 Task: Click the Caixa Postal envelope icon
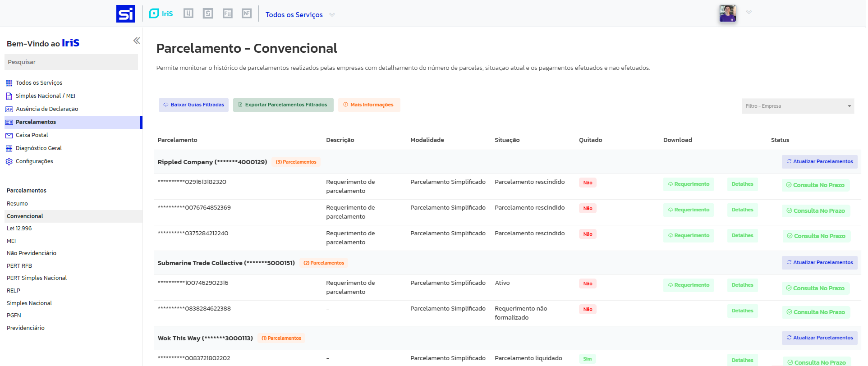pos(9,135)
